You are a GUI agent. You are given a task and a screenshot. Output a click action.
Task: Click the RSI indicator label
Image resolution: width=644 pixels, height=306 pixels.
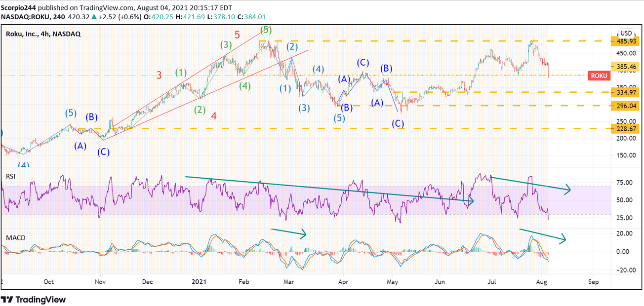pos(10,176)
